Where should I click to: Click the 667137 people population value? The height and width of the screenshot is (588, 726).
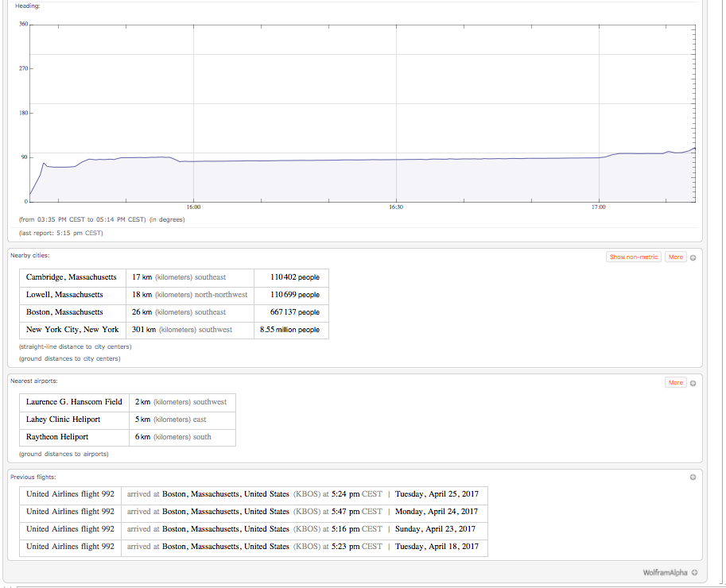point(295,312)
